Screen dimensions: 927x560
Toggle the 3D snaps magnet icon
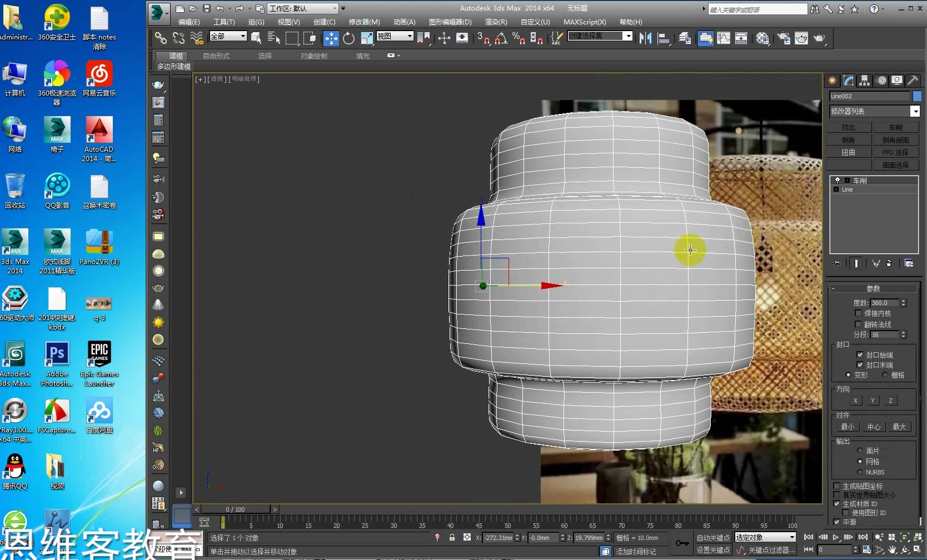coord(485,38)
